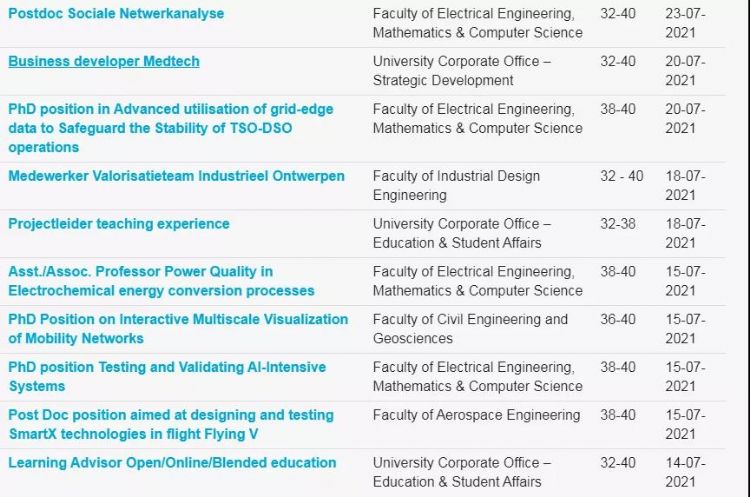Open Post Doc position SmartX Flying V link
Viewport: 750px width, 497px height.
point(171,425)
